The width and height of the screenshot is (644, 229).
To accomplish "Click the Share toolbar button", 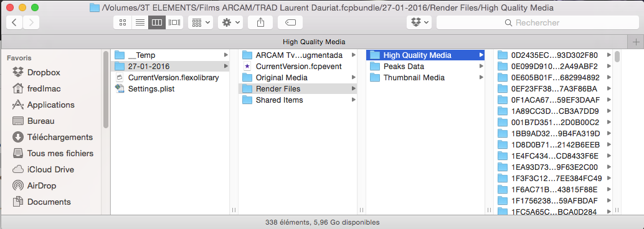I will 260,22.
